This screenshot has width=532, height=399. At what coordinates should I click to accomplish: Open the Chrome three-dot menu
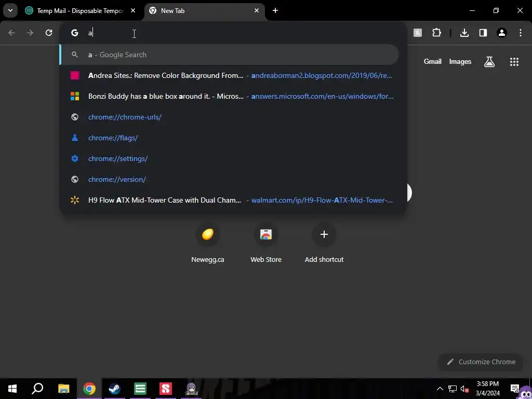pos(521,33)
